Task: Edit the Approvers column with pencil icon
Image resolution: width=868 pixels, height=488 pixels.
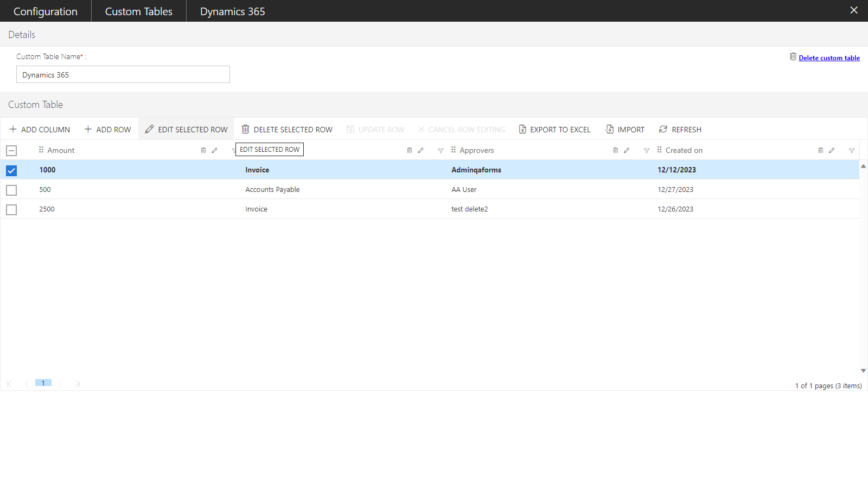Action: coord(627,150)
